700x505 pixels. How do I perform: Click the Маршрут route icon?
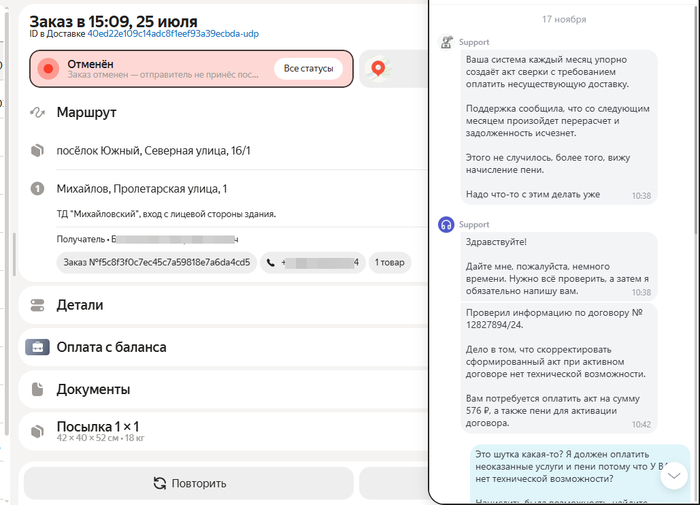tap(38, 112)
